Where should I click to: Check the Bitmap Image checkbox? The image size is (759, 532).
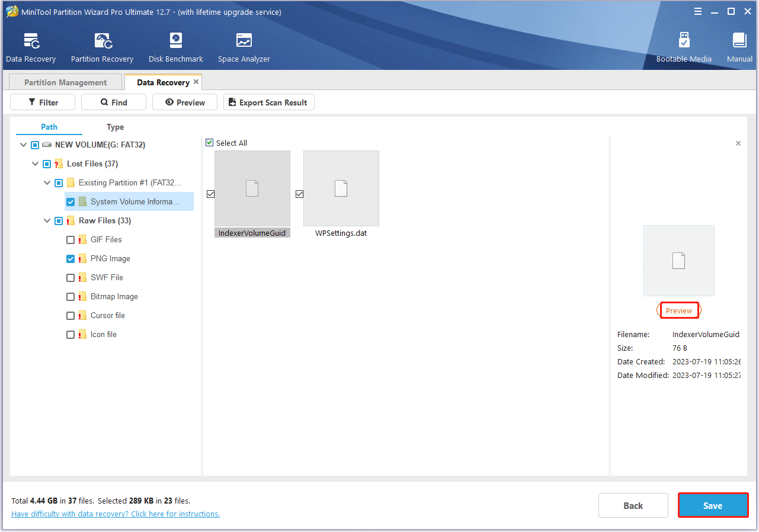[71, 296]
